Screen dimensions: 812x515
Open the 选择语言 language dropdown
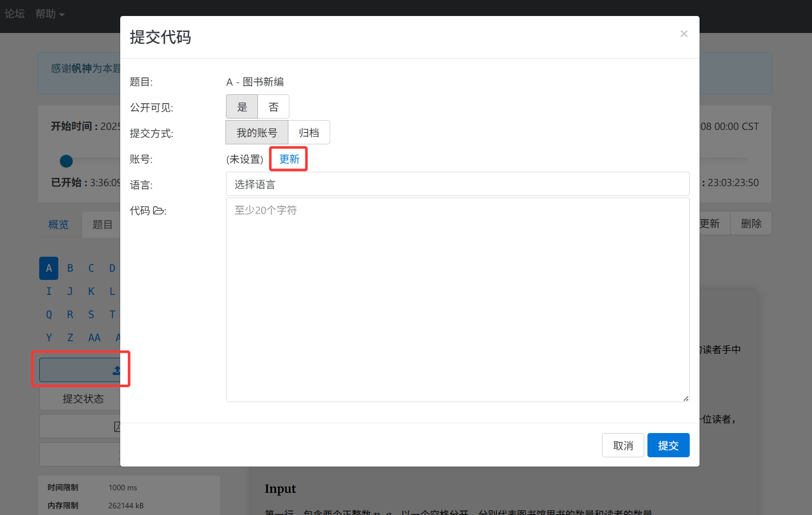click(457, 185)
